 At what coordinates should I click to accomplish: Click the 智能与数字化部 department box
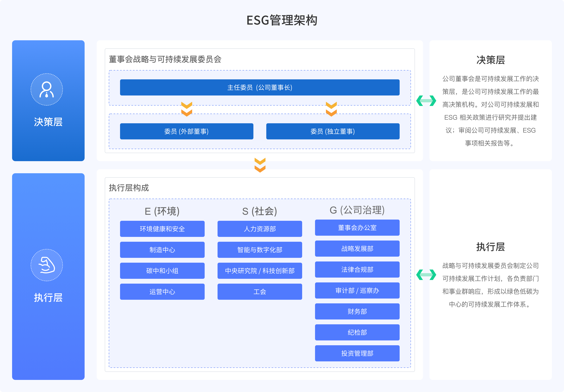click(x=260, y=250)
